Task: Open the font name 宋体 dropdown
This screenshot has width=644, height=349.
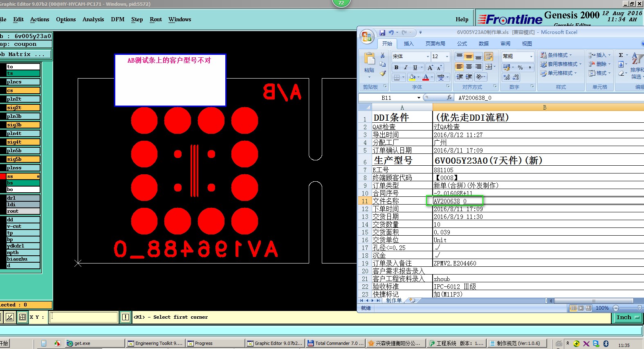Action: pyautogui.click(x=428, y=56)
